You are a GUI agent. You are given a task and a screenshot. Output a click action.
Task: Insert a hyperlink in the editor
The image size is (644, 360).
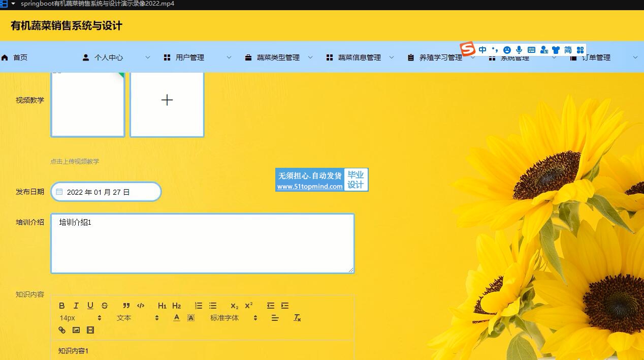pos(62,330)
